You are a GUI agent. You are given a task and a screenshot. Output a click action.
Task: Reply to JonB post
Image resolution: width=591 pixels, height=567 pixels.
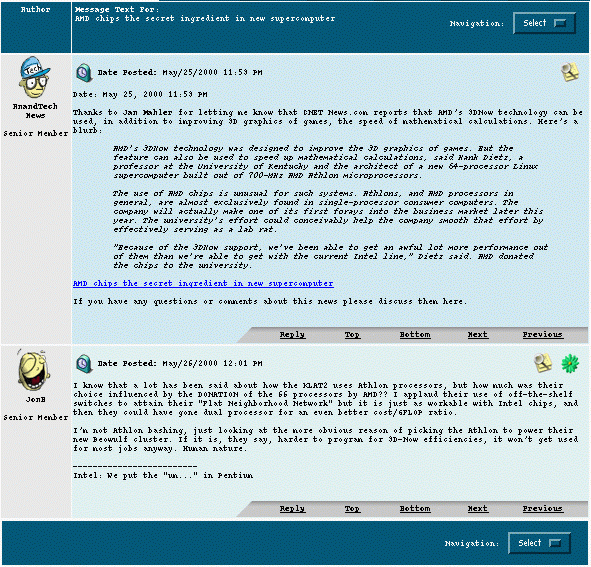click(x=292, y=509)
